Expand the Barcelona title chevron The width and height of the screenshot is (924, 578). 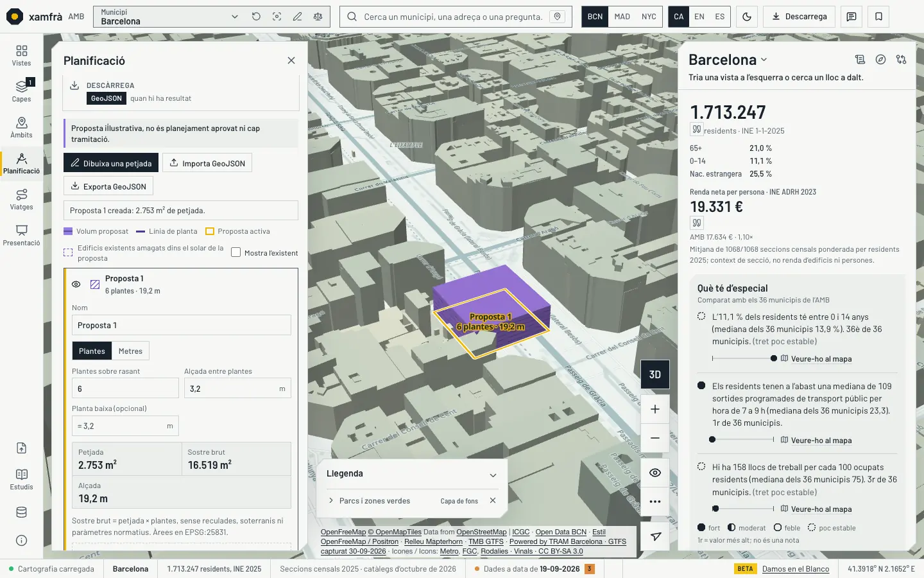(764, 60)
